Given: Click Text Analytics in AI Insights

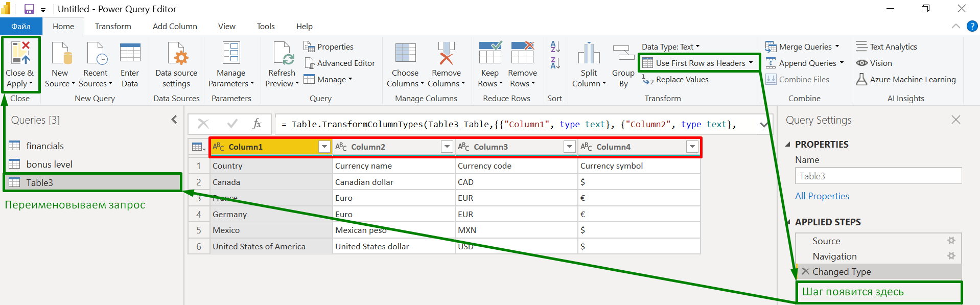Looking at the screenshot, I should click(886, 46).
